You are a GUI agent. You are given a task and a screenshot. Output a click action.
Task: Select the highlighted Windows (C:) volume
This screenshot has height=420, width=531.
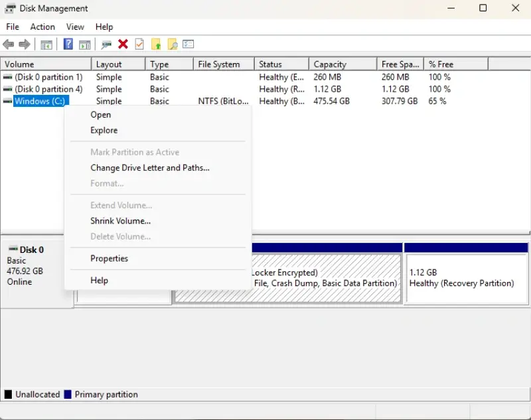41,101
